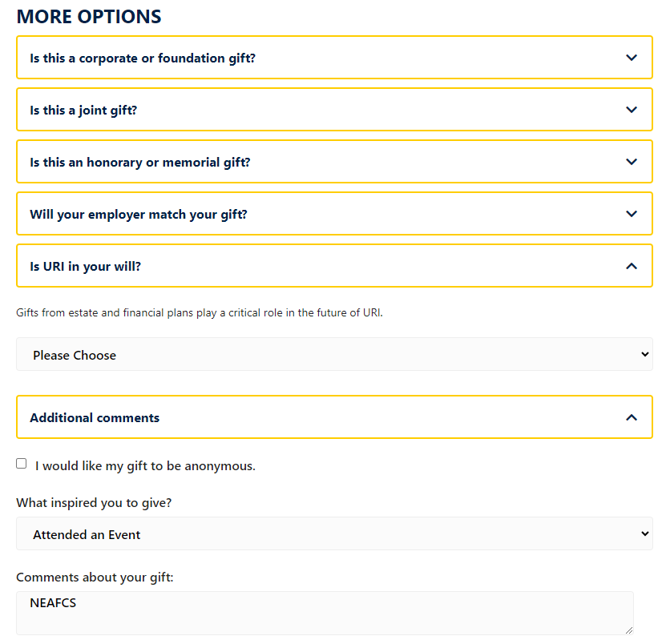Click chevron icon on honorary or memorial gift

point(631,162)
